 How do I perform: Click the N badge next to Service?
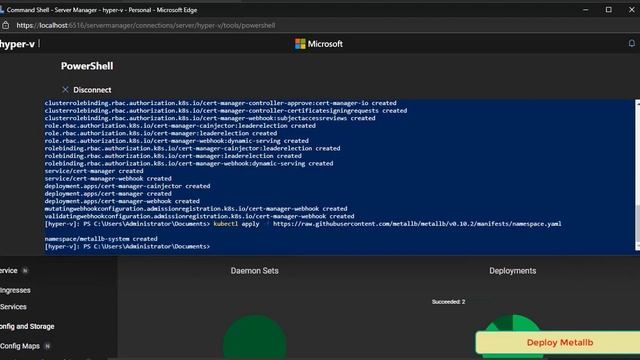[x=25, y=271]
